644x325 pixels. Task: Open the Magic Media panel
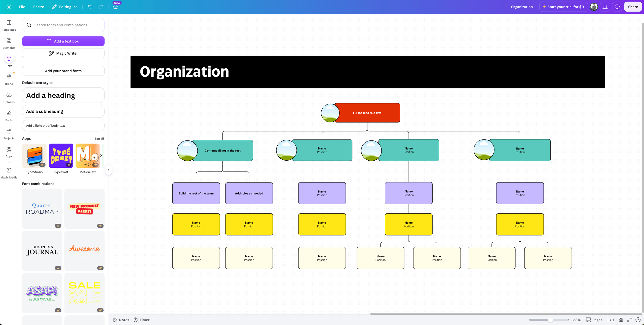tap(9, 173)
